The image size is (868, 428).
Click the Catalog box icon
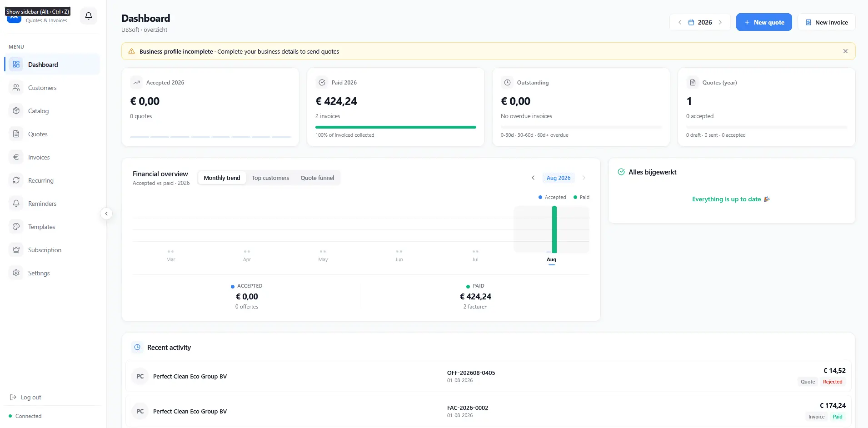pyautogui.click(x=16, y=111)
